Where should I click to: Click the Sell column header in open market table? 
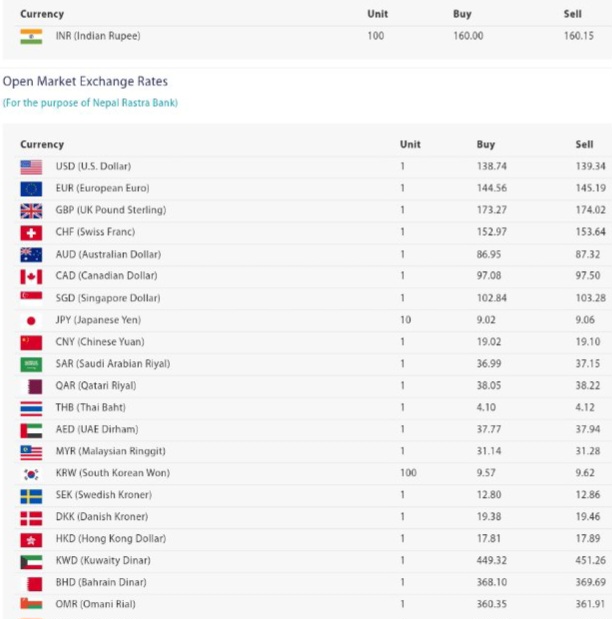pos(584,145)
